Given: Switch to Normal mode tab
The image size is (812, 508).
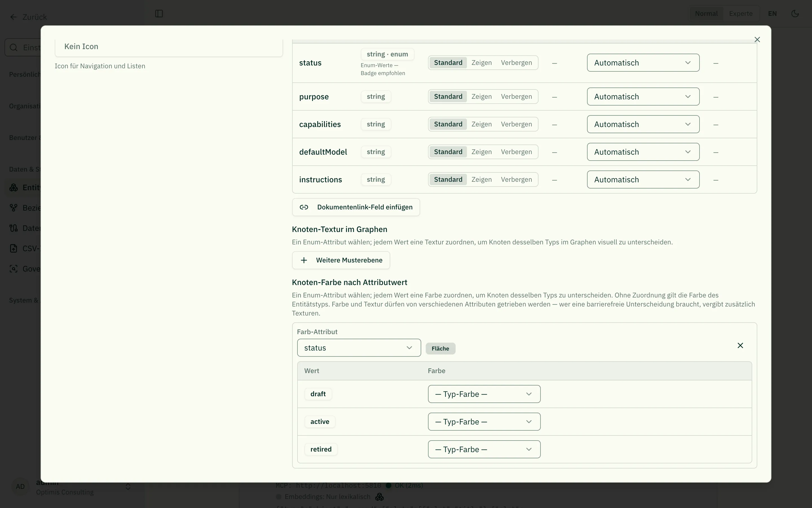Looking at the screenshot, I should click(x=706, y=14).
